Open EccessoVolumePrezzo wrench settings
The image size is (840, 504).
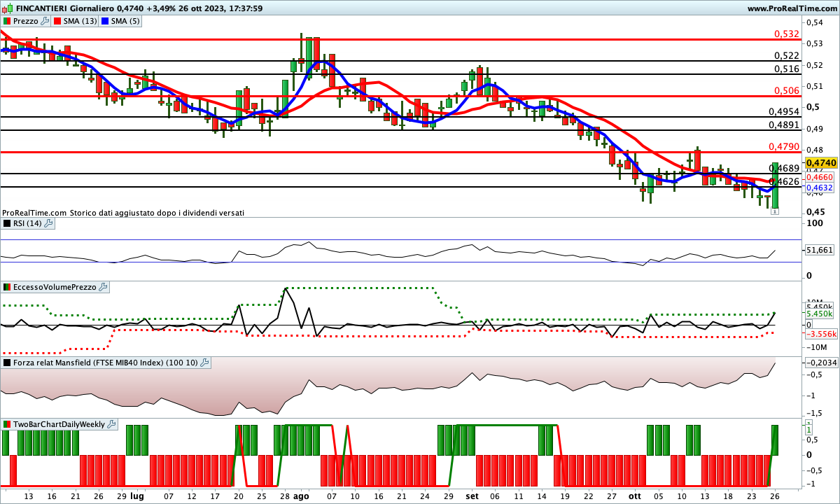tap(103, 287)
